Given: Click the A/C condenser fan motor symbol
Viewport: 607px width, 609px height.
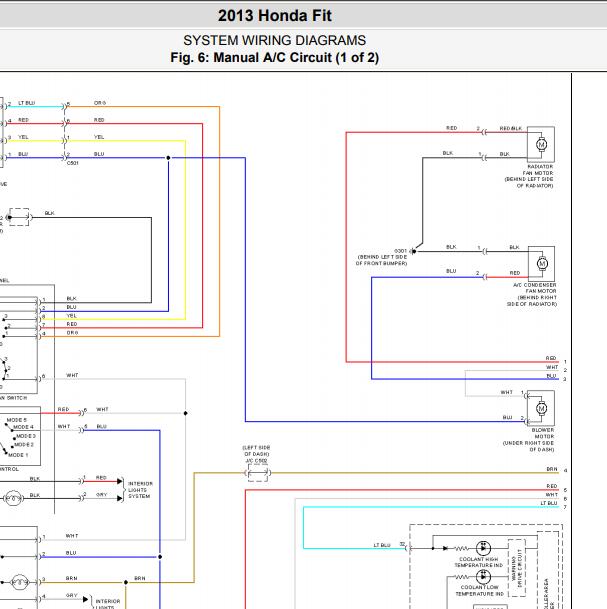Looking at the screenshot, I should pos(541,264).
